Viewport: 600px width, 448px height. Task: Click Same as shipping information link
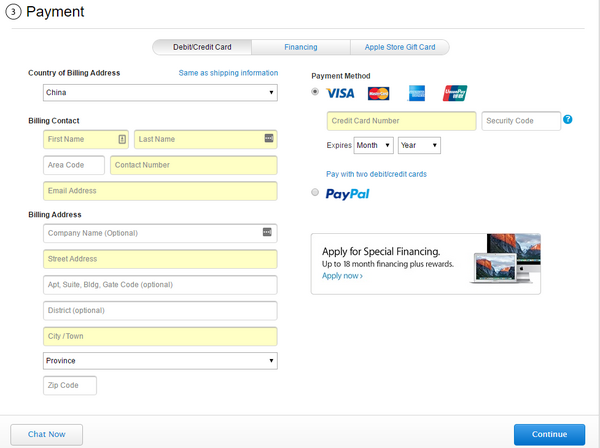point(228,73)
